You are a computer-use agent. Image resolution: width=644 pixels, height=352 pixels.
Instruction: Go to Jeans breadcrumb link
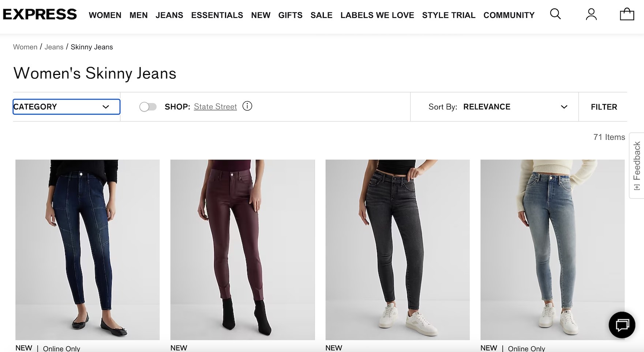point(54,47)
